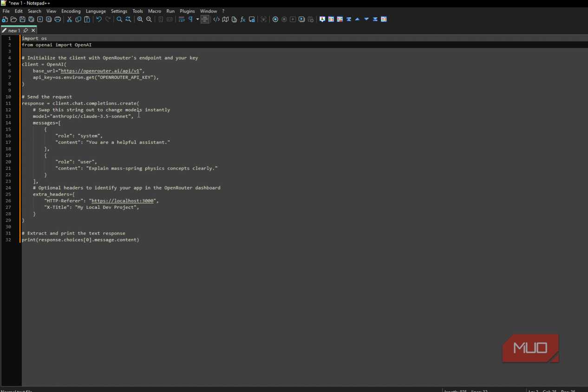The width and height of the screenshot is (588, 392).
Task: Pin the 'new 1' tab
Action: point(26,31)
